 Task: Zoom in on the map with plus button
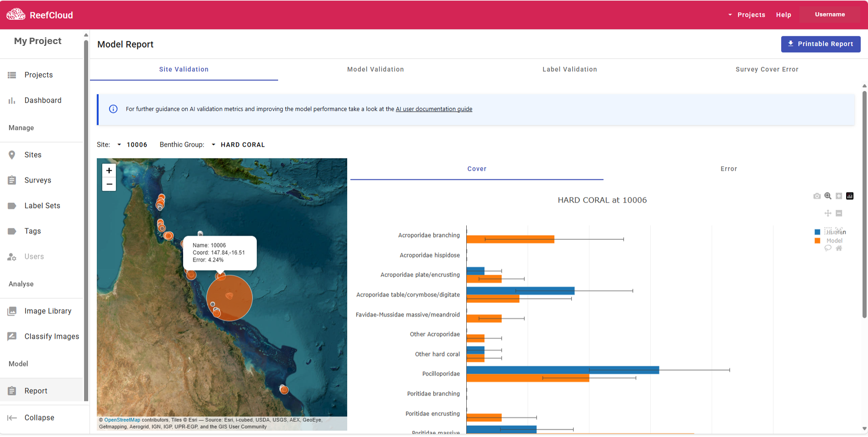pos(109,171)
